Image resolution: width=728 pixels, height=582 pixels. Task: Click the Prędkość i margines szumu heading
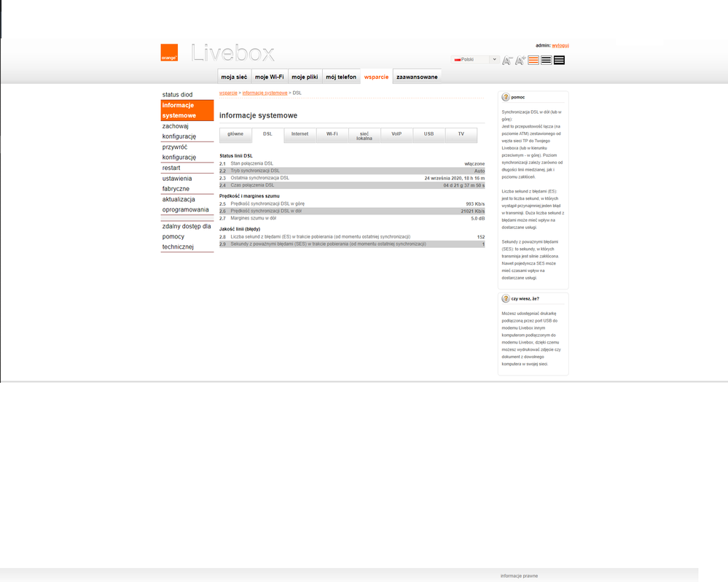[x=249, y=196]
